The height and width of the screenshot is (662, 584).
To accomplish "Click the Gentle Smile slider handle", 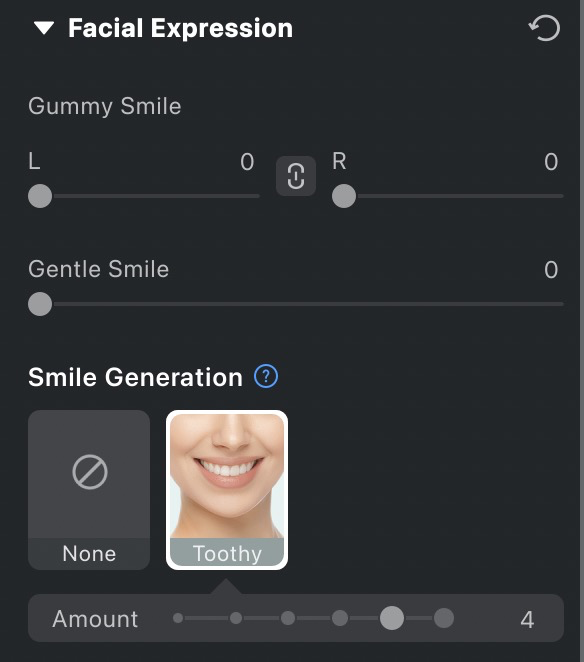I will (40, 304).
